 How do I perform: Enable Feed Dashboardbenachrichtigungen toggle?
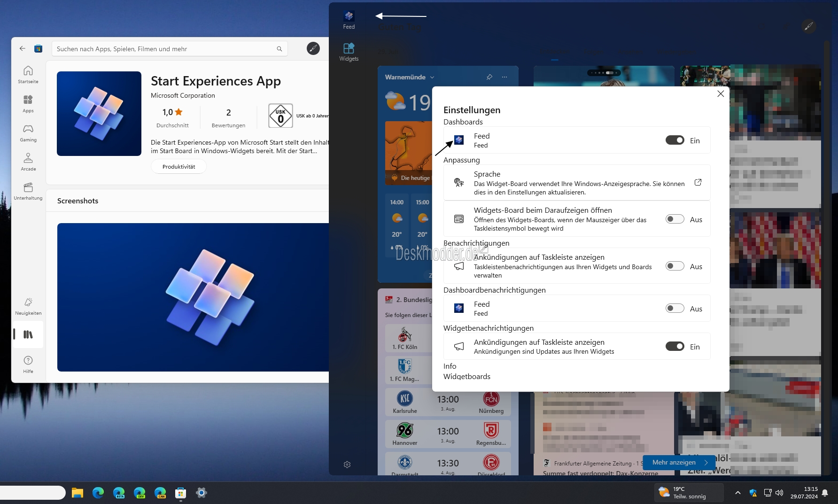[675, 308]
